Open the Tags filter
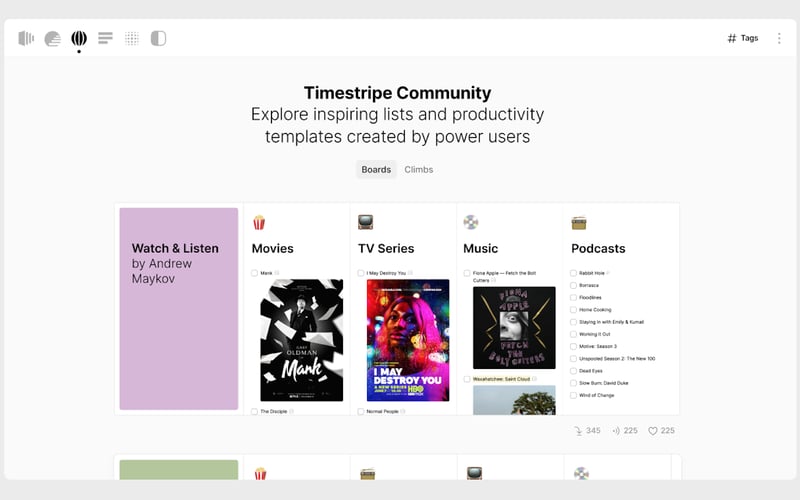Image resolution: width=800 pixels, height=500 pixels. tap(743, 38)
